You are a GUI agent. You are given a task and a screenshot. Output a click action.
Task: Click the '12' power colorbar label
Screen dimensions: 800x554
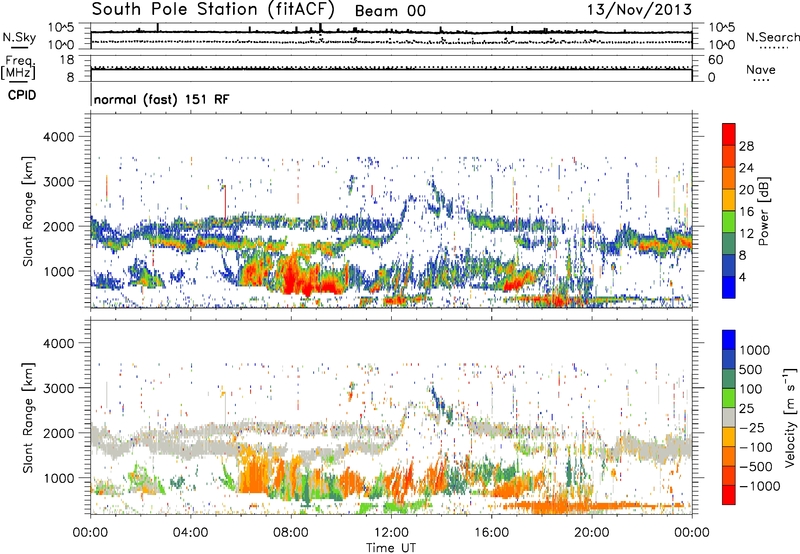[x=746, y=234]
